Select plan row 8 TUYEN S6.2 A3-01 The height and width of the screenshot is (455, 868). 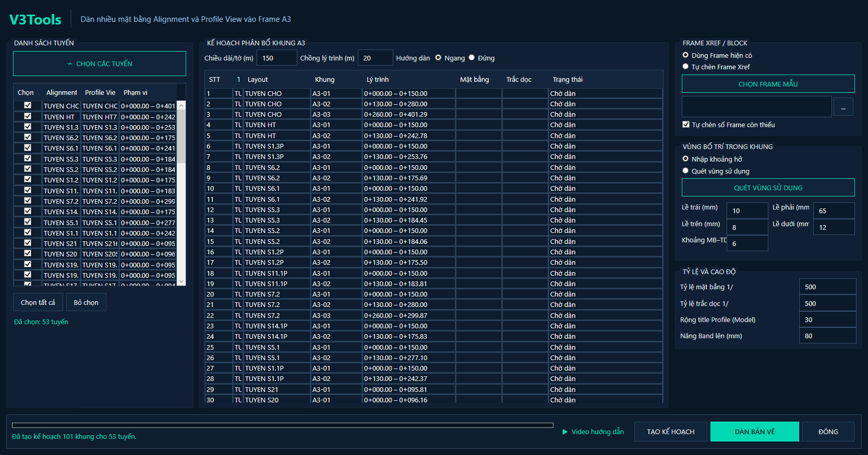point(433,167)
